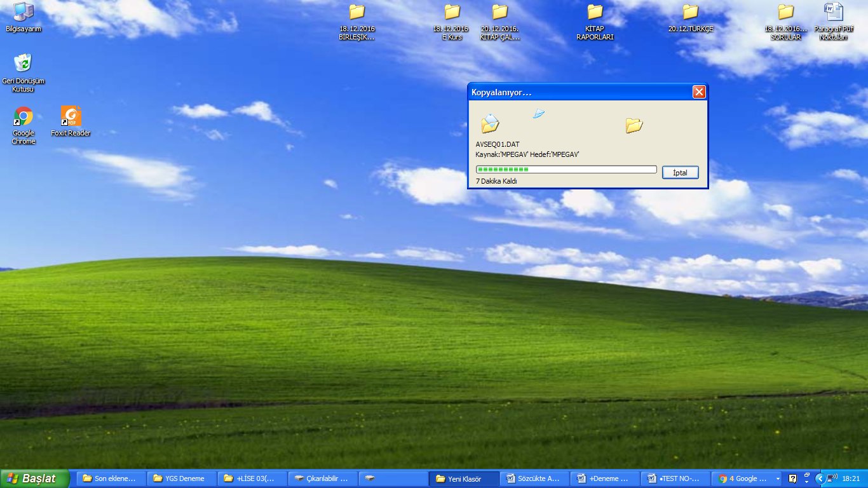
Task: Switch to YGS Deneme taskbar window
Action: (x=182, y=479)
